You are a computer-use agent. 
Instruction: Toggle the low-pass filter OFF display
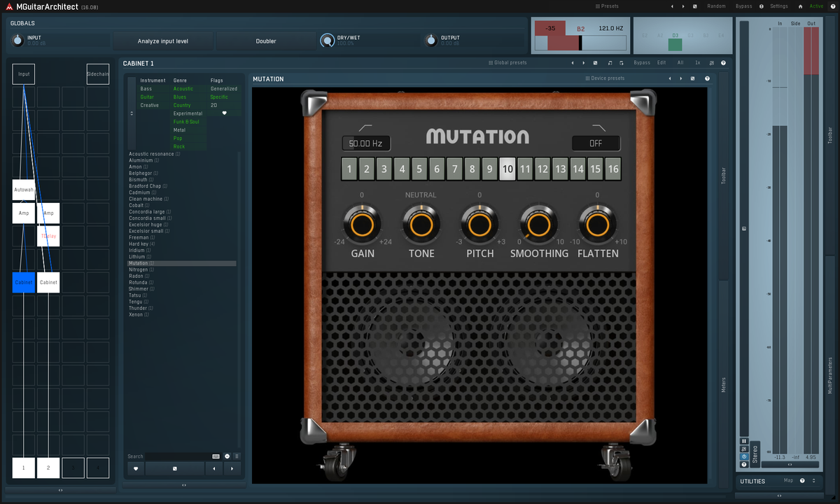(596, 143)
